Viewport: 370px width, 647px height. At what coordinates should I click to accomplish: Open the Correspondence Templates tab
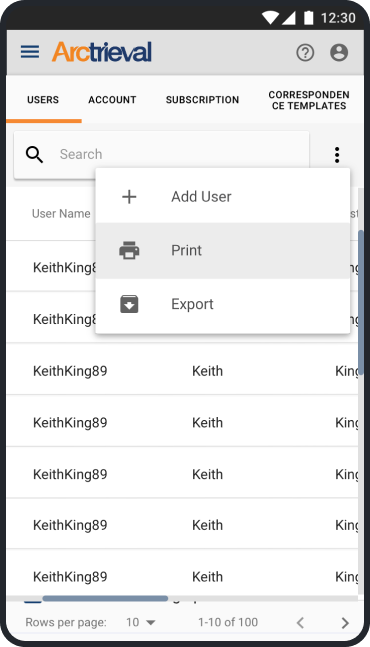309,100
